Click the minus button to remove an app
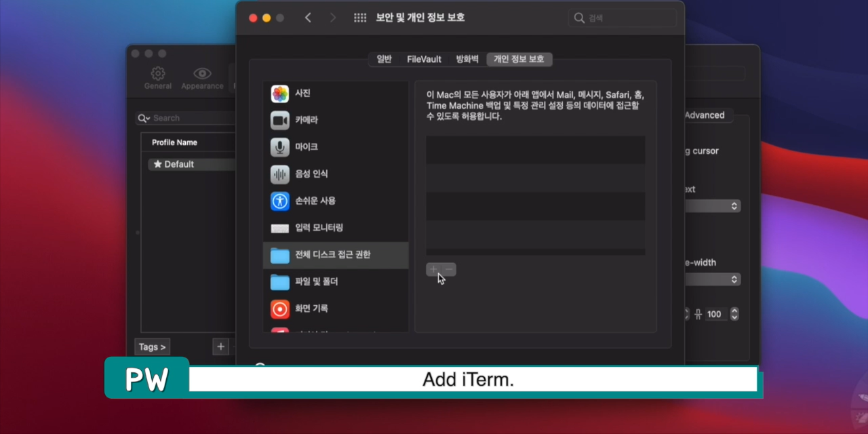Image resolution: width=868 pixels, height=434 pixels. 449,269
